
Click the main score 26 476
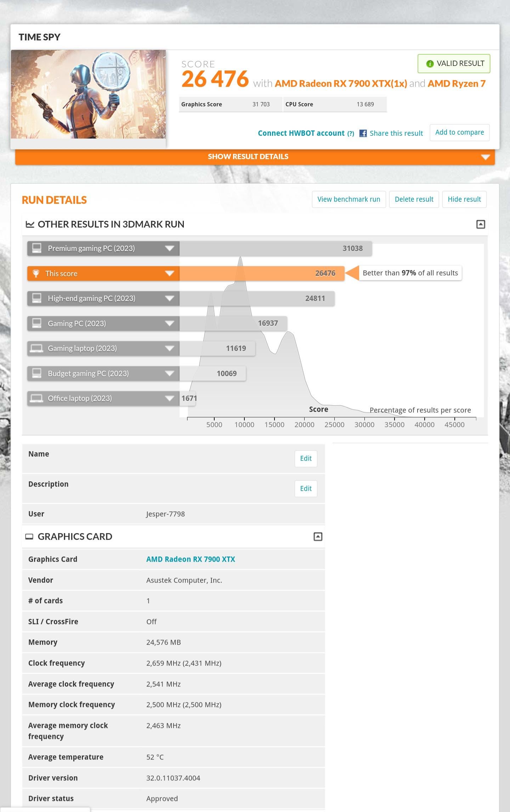click(x=215, y=79)
